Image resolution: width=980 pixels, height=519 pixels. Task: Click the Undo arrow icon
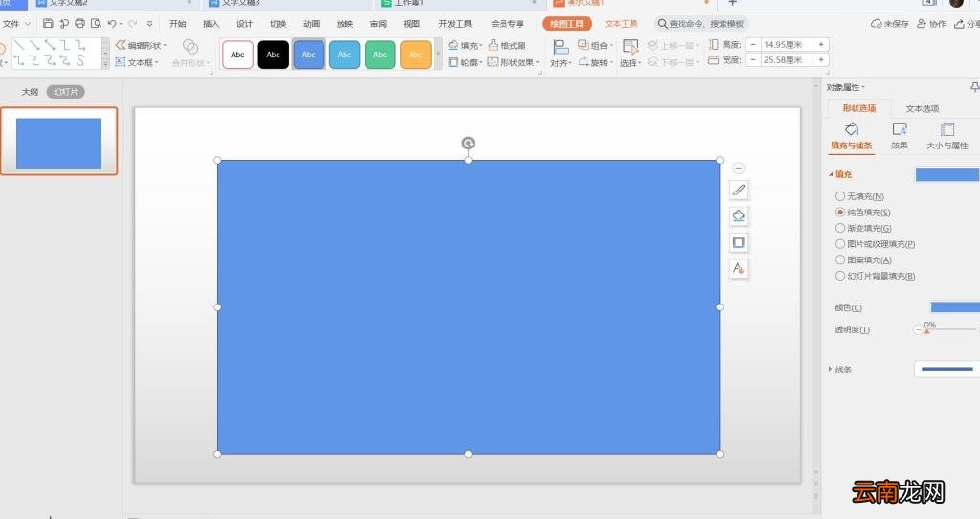click(112, 24)
